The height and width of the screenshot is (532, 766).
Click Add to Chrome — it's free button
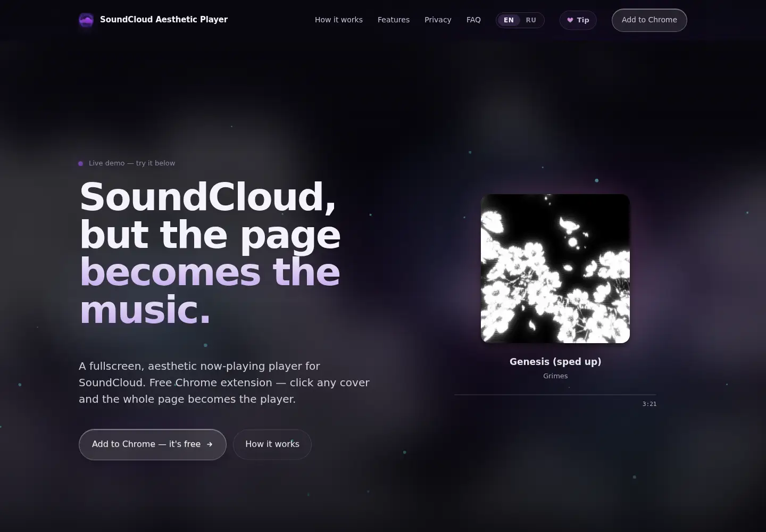click(153, 444)
